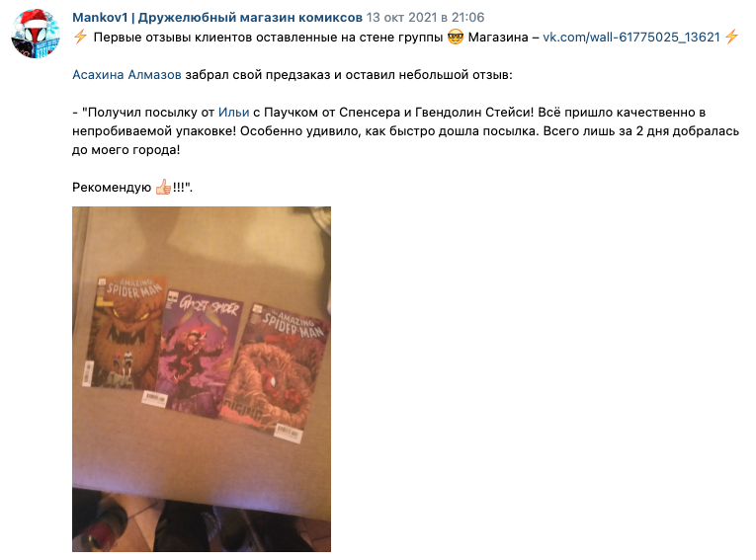Click the thumbs-up emoji after 'Рекомендую'

[163, 187]
